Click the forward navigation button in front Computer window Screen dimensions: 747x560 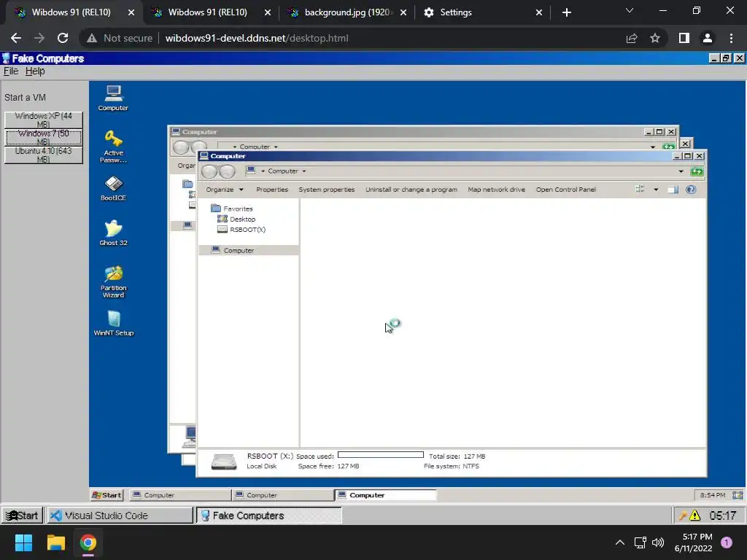[228, 171]
